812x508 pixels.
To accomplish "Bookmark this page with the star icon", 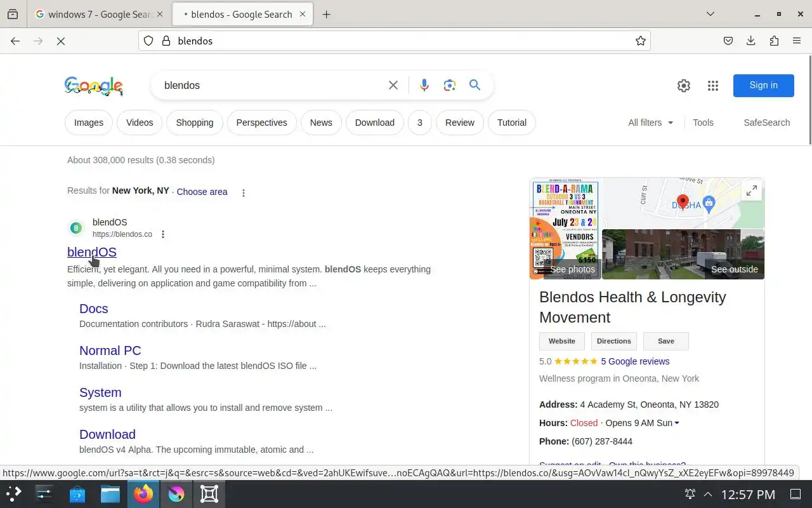I will click(641, 41).
